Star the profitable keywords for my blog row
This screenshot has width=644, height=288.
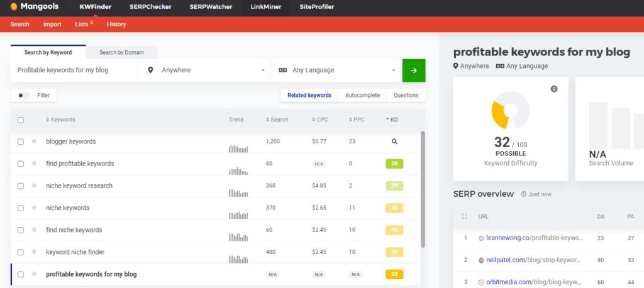pos(34,274)
